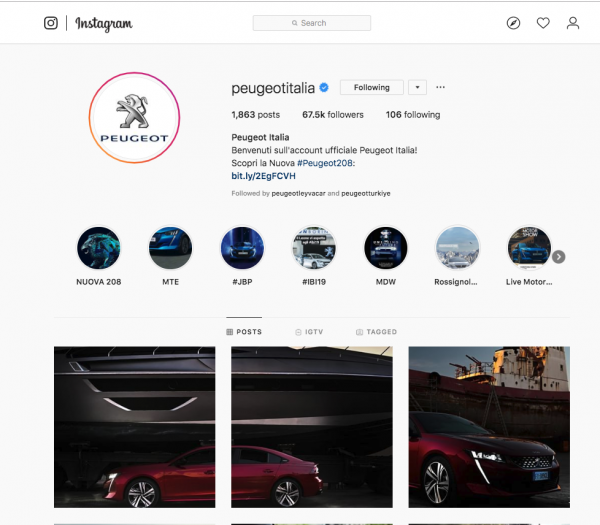Show more highlights with right chevron
Image resolution: width=600 pixels, height=525 pixels.
(x=559, y=257)
